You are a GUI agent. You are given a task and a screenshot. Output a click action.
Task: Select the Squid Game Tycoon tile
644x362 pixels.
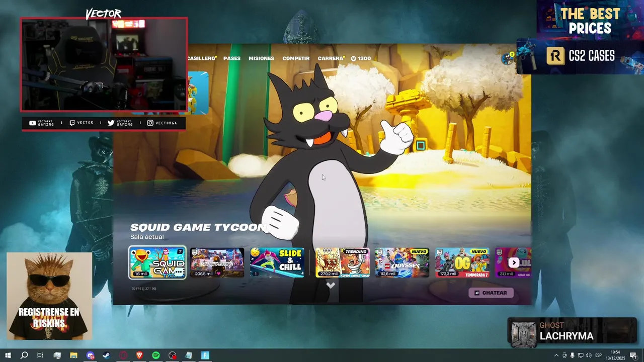(x=157, y=262)
